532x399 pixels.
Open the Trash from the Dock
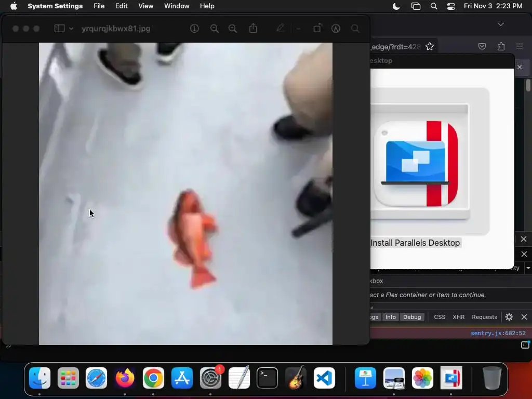point(492,378)
